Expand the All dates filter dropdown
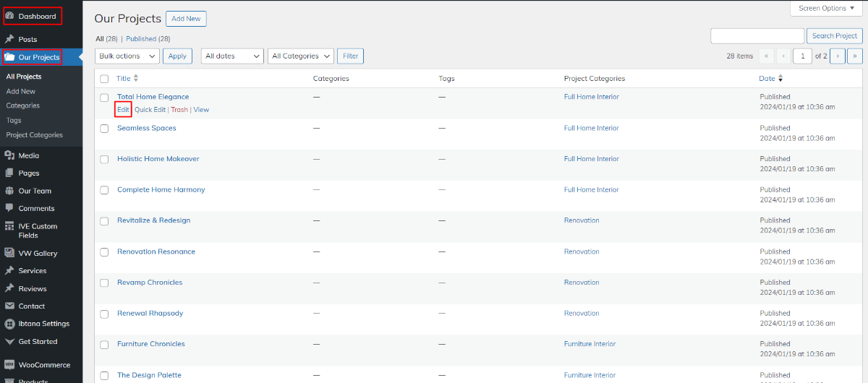This screenshot has width=868, height=383. (x=232, y=56)
